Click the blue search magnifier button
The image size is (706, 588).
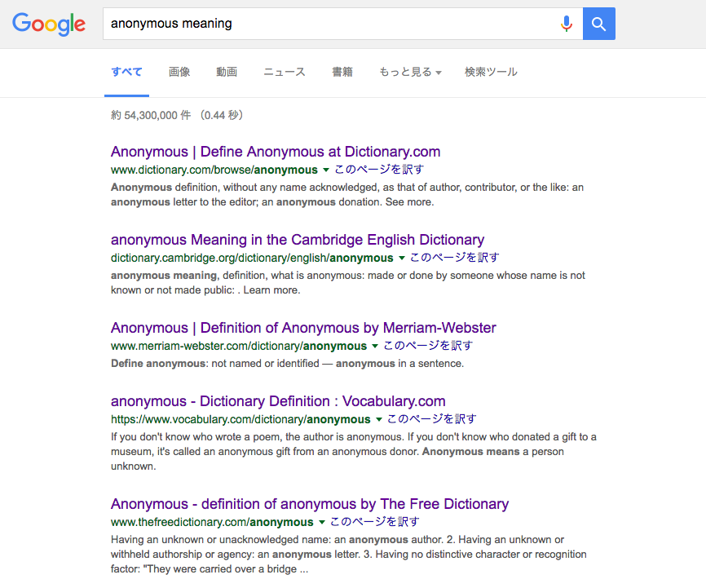599,24
